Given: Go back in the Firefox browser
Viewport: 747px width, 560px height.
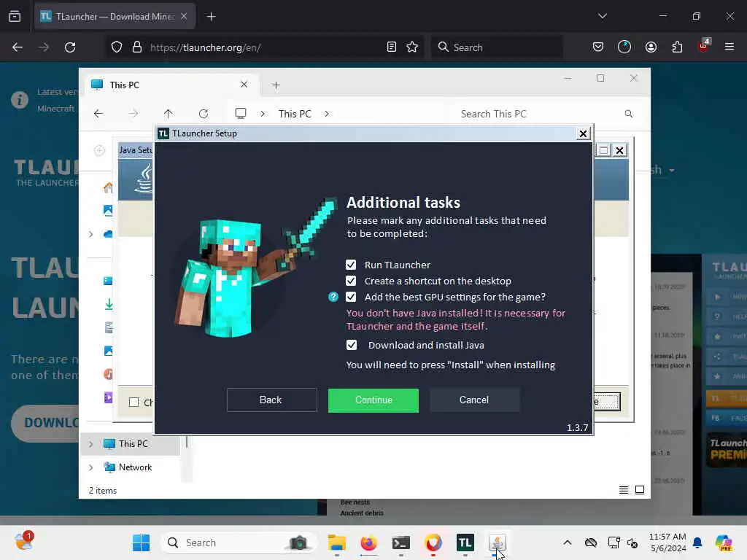Looking at the screenshot, I should (18, 47).
